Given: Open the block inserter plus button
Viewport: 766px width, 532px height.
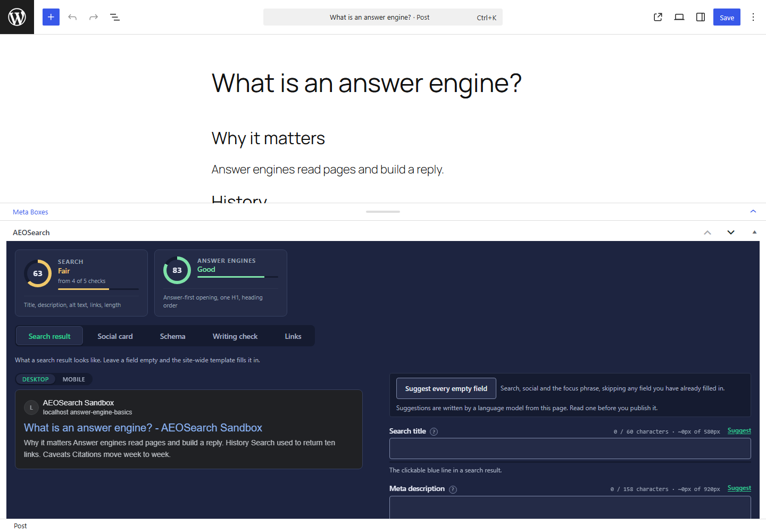Looking at the screenshot, I should [x=51, y=17].
